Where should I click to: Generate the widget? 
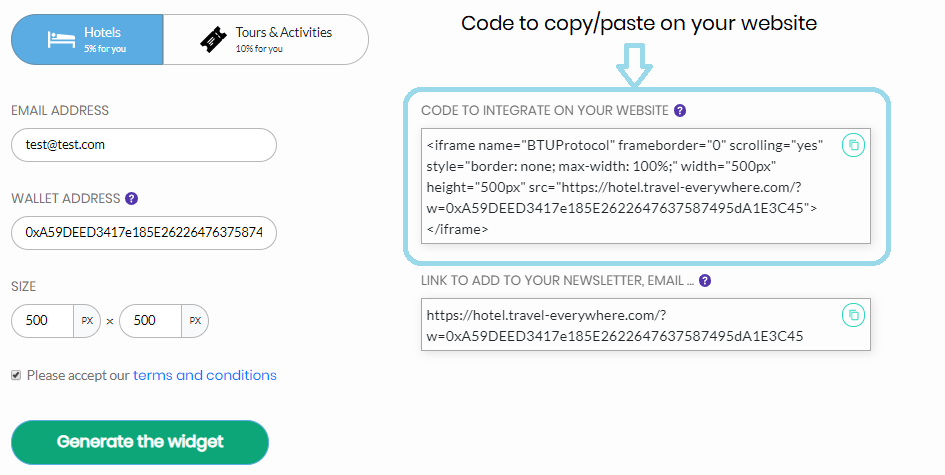(140, 442)
